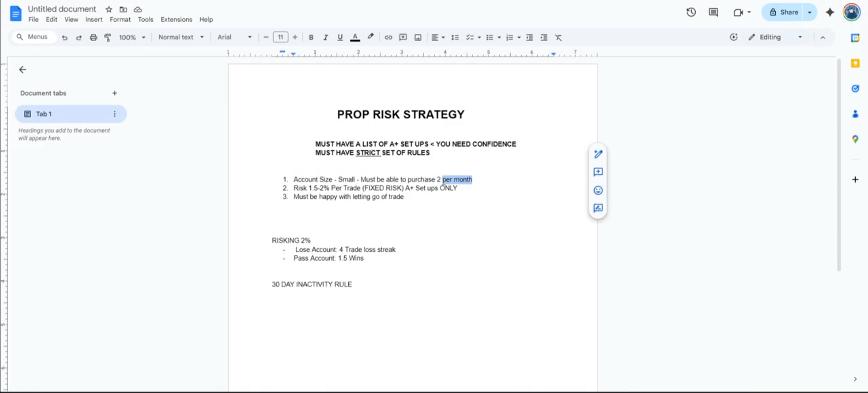This screenshot has height=393, width=868.
Task: Open the text color picker
Action: pyautogui.click(x=355, y=38)
